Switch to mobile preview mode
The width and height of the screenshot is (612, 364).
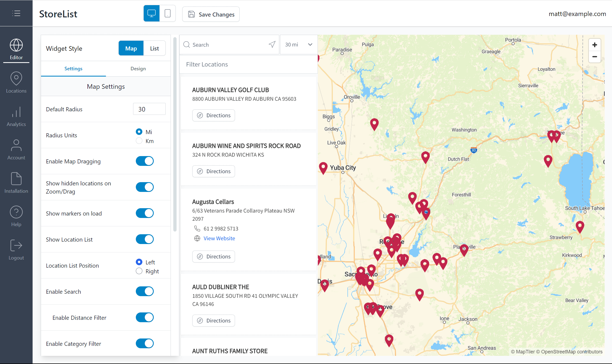tap(167, 13)
